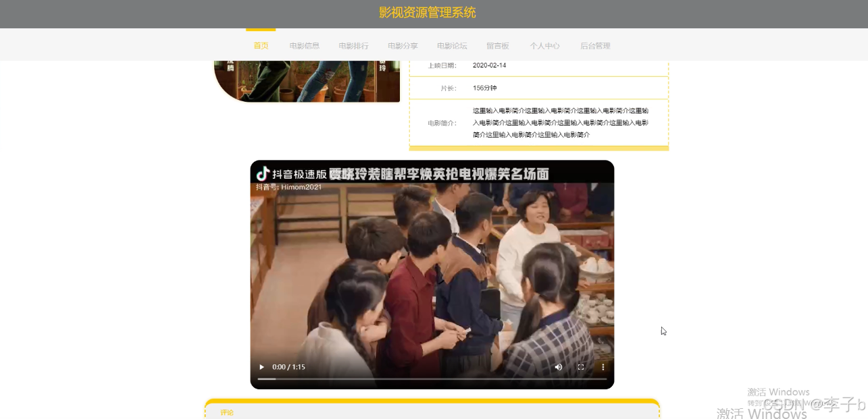This screenshot has height=419, width=868.
Task: Click the 上映日期 label
Action: coord(442,65)
